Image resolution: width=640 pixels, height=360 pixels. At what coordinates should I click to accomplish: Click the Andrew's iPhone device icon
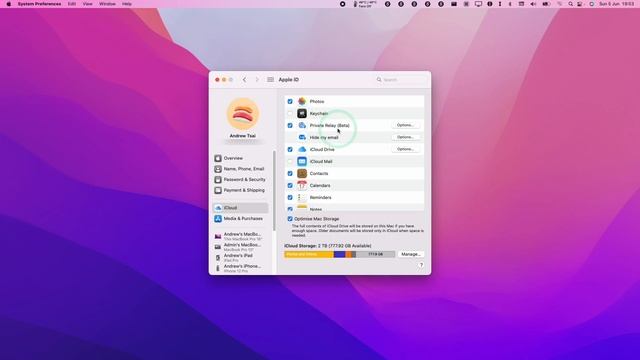[x=218, y=268]
